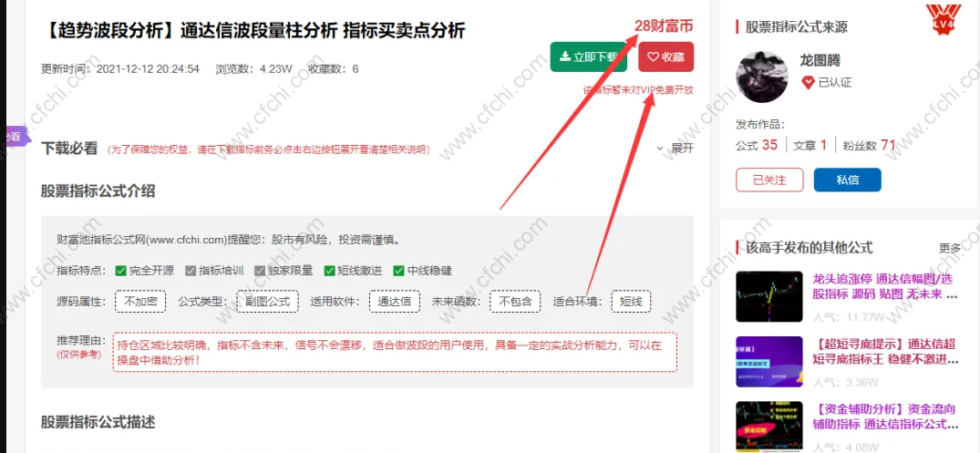
Task: Toggle the 中线稳健 checkbox
Action: click(x=398, y=271)
